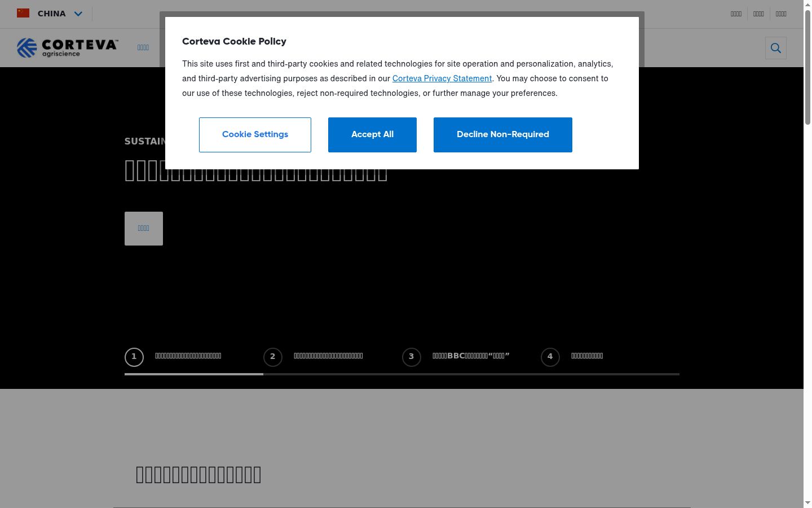This screenshot has height=508, width=812.
Task: Click the scrollbar down arrow
Action: pyautogui.click(x=807, y=503)
